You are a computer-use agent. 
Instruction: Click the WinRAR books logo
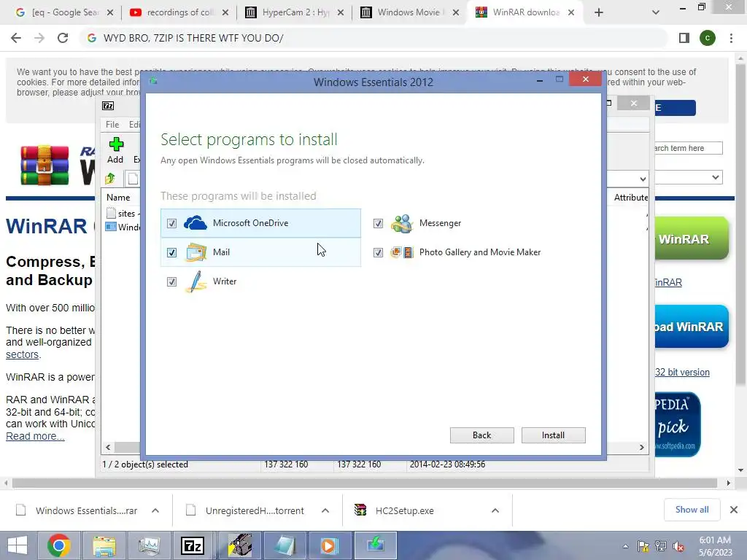(x=44, y=166)
